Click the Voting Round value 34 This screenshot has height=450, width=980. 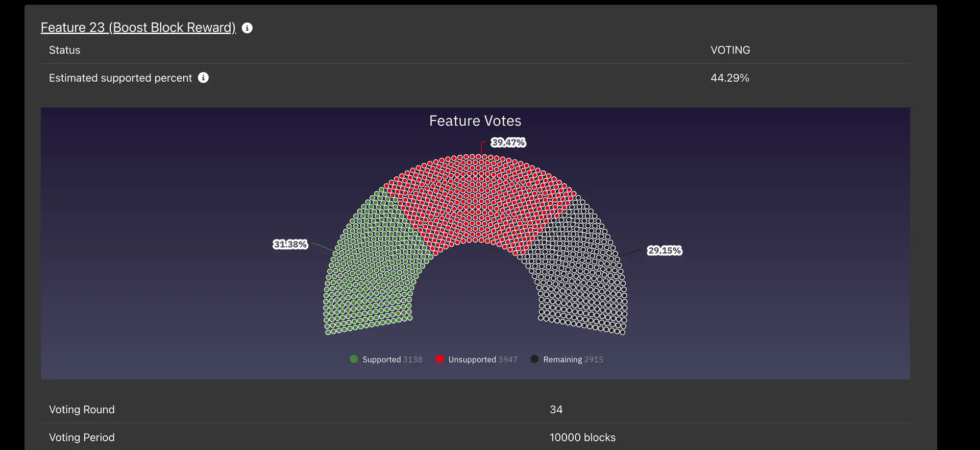click(x=556, y=410)
